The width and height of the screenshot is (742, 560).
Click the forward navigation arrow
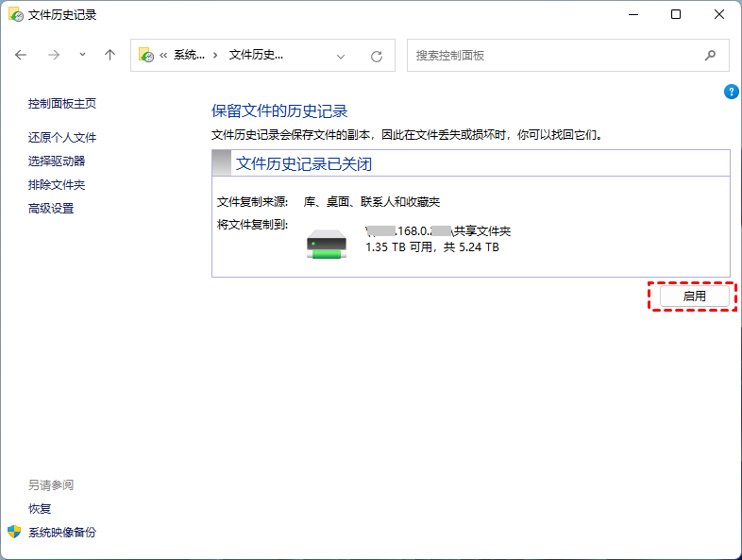point(54,56)
